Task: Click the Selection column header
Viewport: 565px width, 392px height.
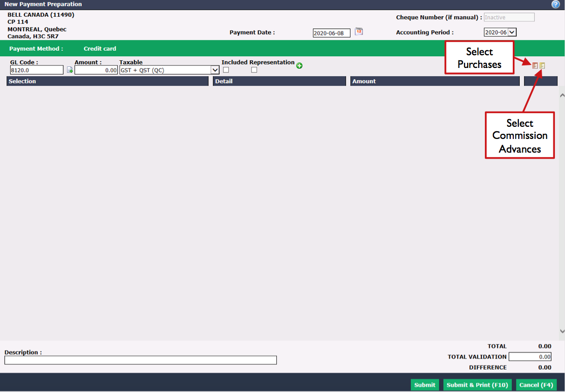Action: (x=108, y=81)
